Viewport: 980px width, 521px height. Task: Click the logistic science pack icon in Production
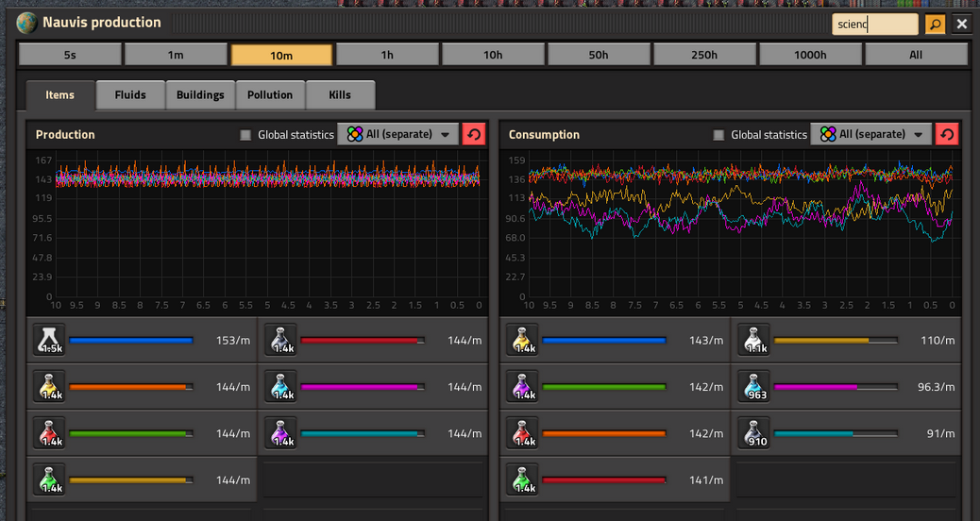[49, 479]
